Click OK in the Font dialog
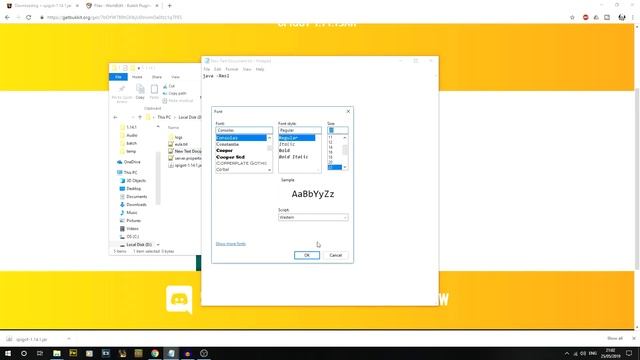 pos(307,255)
